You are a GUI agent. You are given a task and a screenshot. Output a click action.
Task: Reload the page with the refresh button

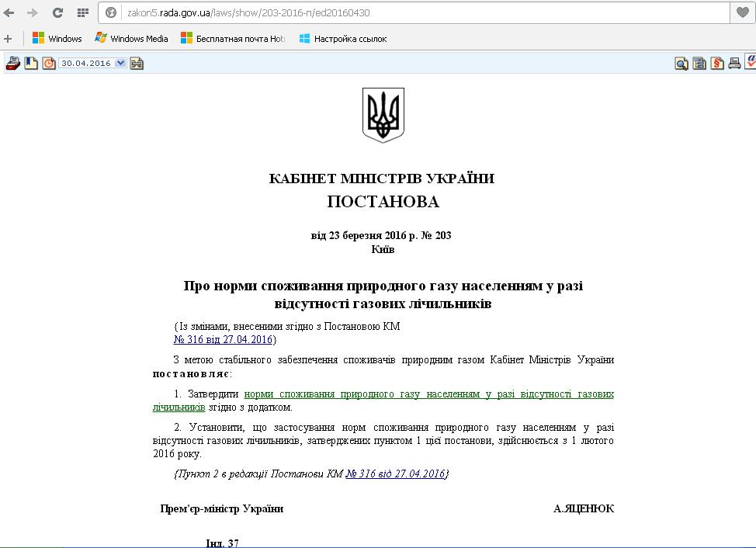(57, 12)
